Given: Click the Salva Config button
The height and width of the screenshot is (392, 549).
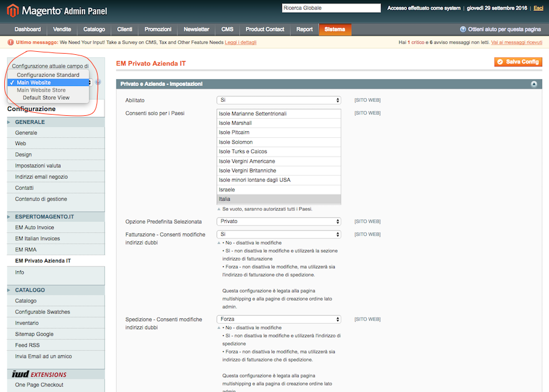Looking at the screenshot, I should point(518,62).
